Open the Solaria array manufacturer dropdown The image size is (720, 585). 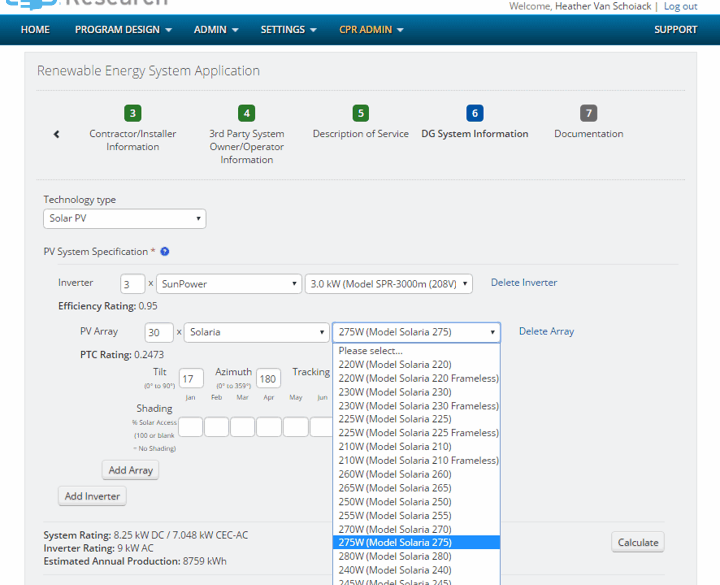(x=257, y=332)
